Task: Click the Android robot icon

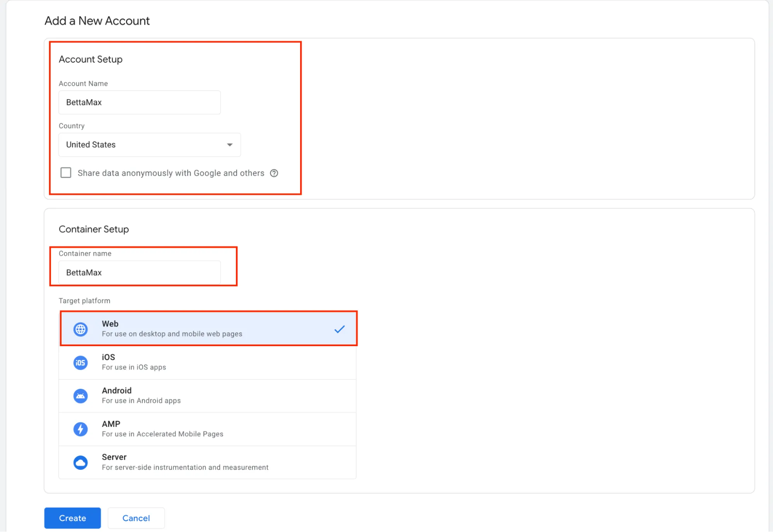Action: point(80,396)
